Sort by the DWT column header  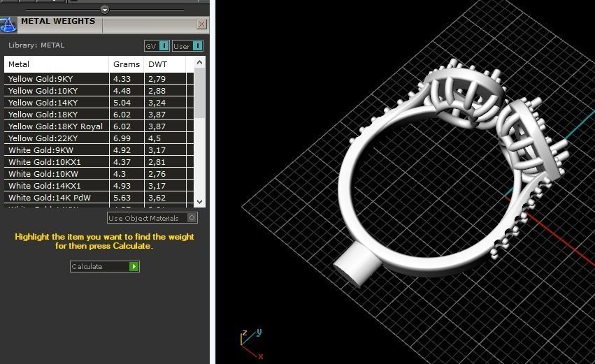point(165,64)
